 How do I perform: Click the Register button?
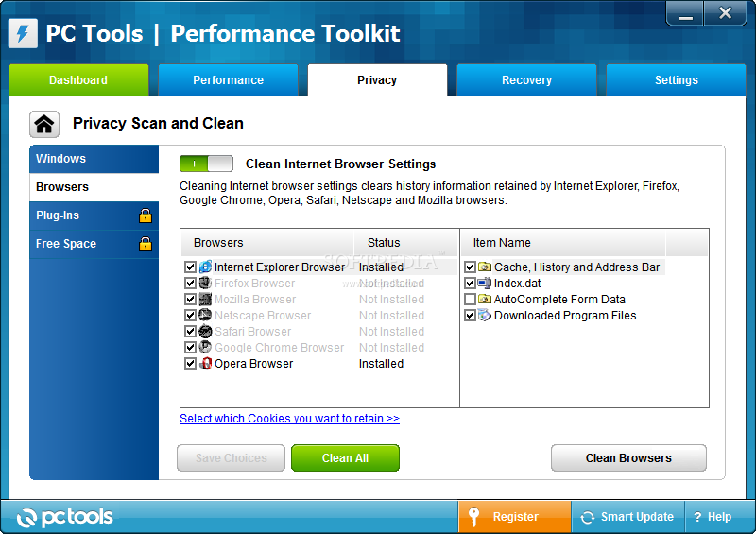514,517
